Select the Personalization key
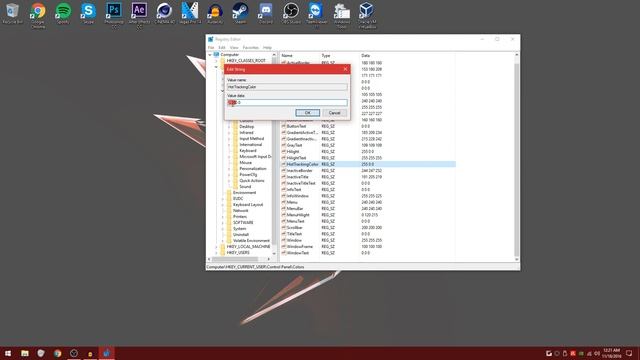Screen dimensions: 640x360 253,169
